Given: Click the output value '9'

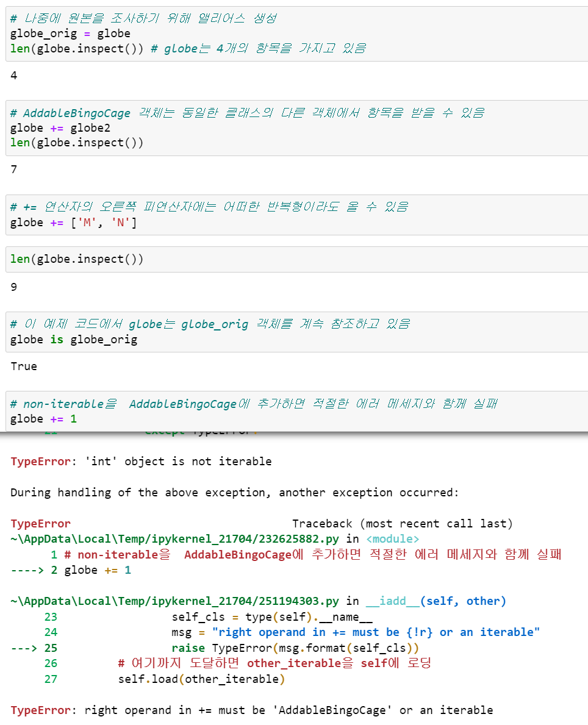Looking at the screenshot, I should [x=14, y=287].
